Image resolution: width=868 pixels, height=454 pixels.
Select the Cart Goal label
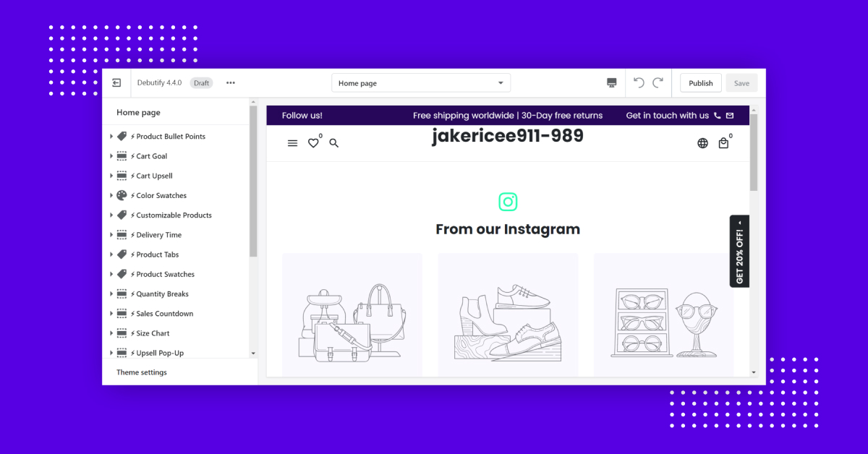(x=152, y=156)
